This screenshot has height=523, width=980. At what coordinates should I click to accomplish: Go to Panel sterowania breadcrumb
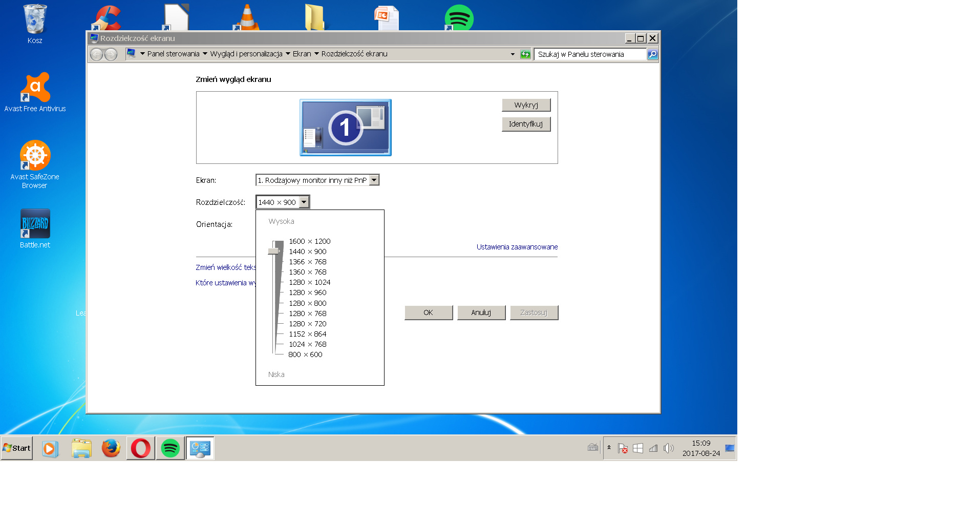tap(174, 54)
